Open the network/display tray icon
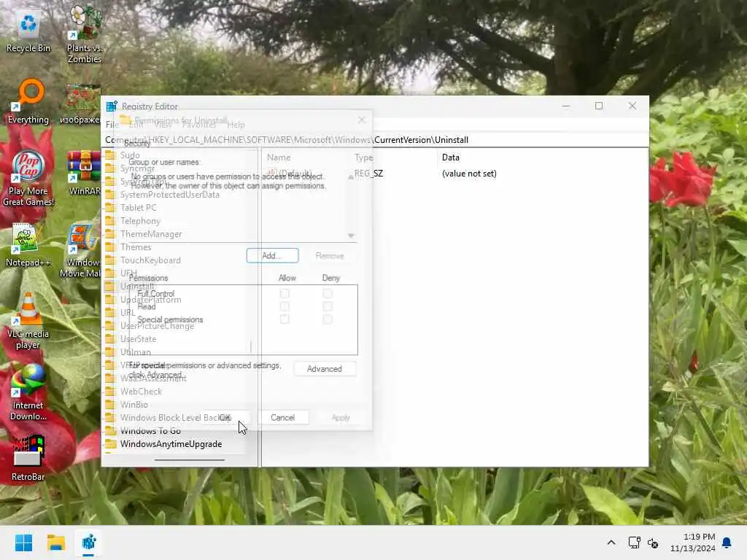Screen dimensions: 747x560 (634, 542)
